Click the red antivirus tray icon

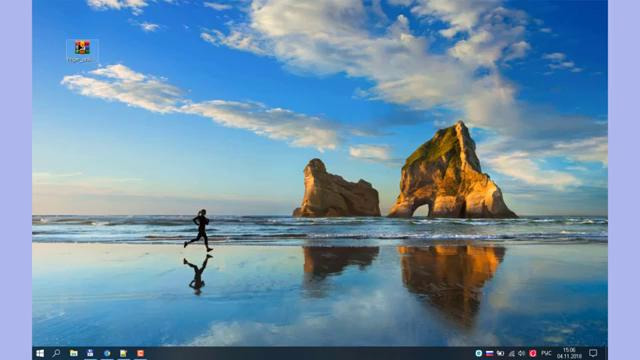533,353
